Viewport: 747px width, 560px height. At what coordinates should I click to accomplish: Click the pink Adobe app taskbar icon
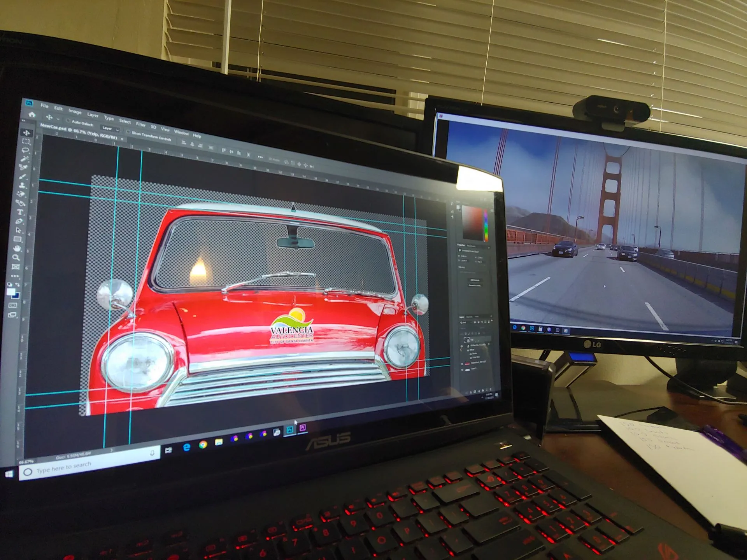(303, 427)
